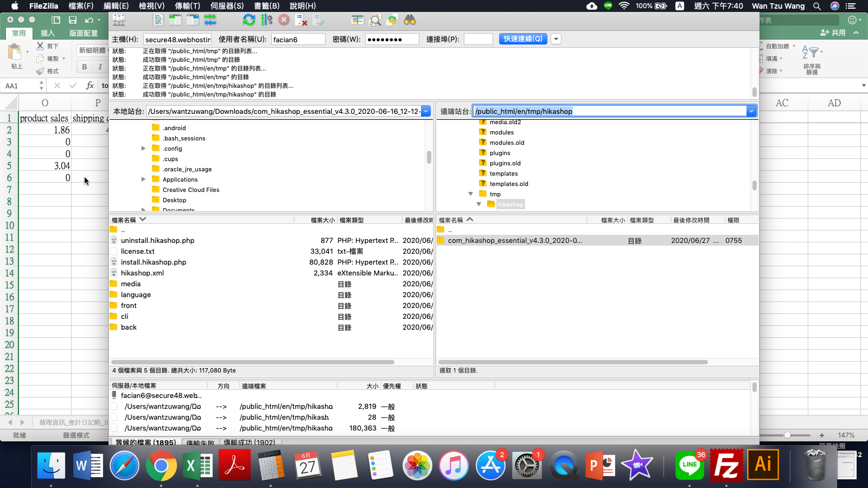Open the 檢視(V) menu
Screen dimensions: 868x488
151,6
